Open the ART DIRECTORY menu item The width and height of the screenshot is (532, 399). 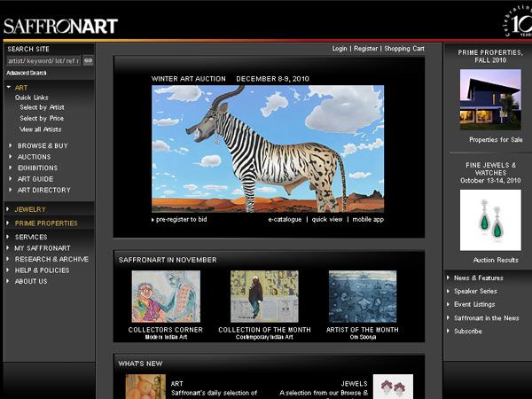coord(44,190)
